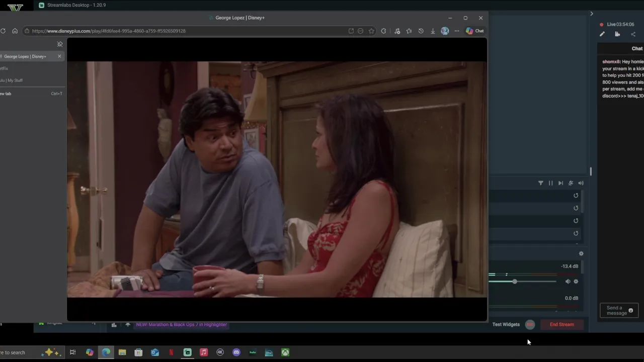Open the browser downloads arrow icon
Screen dimensions: 644x362
(x=433, y=31)
